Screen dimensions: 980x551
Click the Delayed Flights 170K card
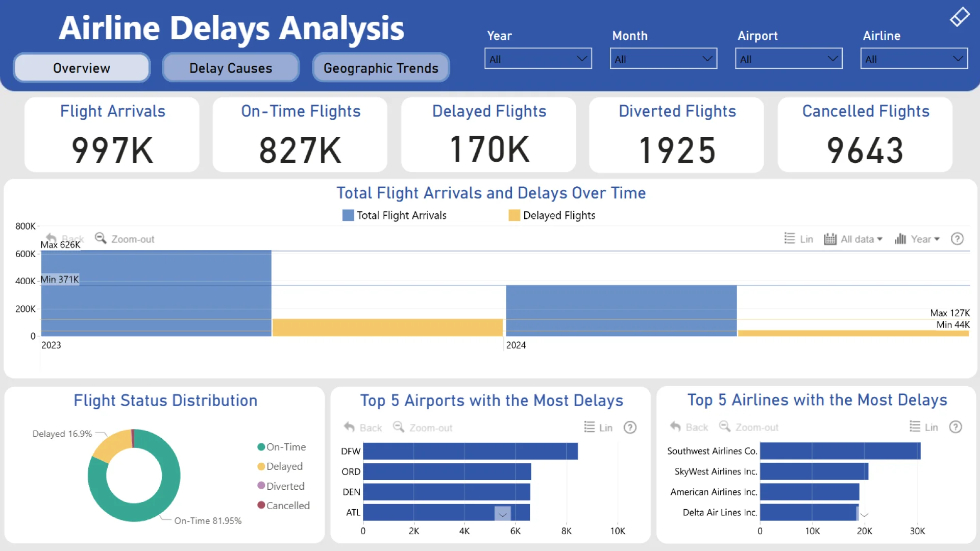coord(488,135)
